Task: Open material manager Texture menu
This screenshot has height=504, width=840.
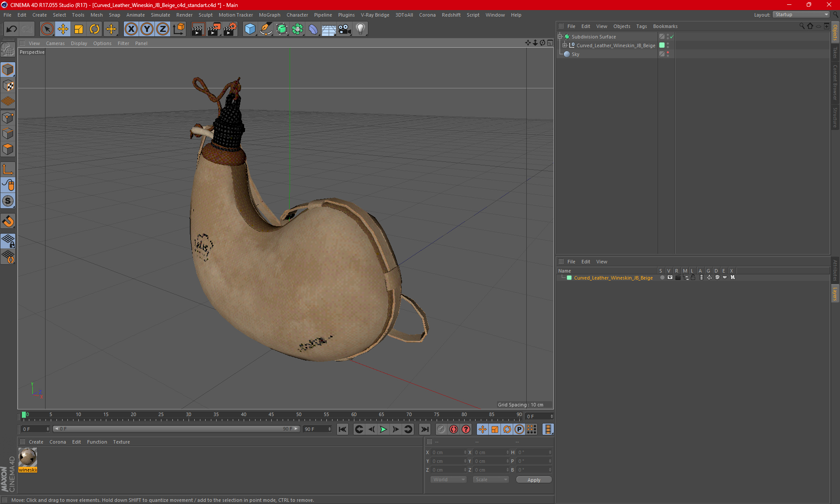Action: 121,442
